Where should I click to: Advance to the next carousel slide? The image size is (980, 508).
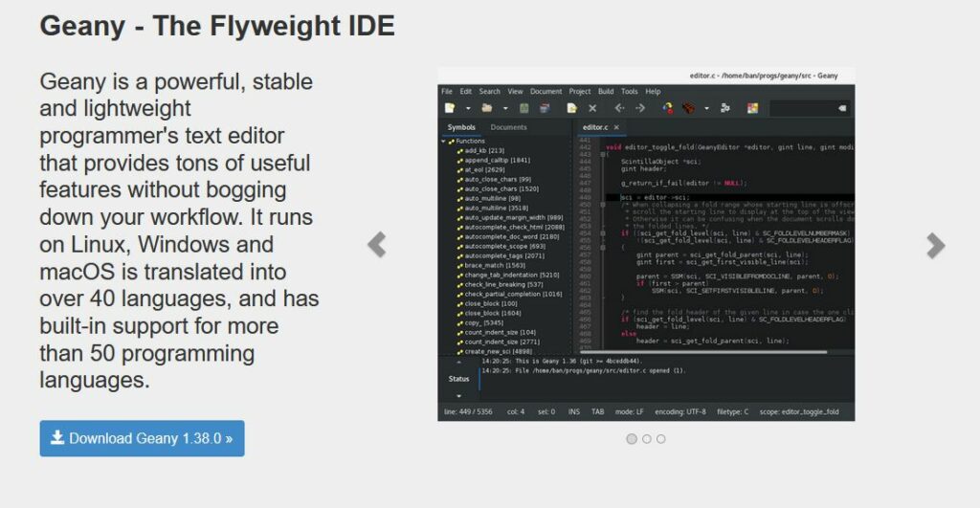[936, 246]
